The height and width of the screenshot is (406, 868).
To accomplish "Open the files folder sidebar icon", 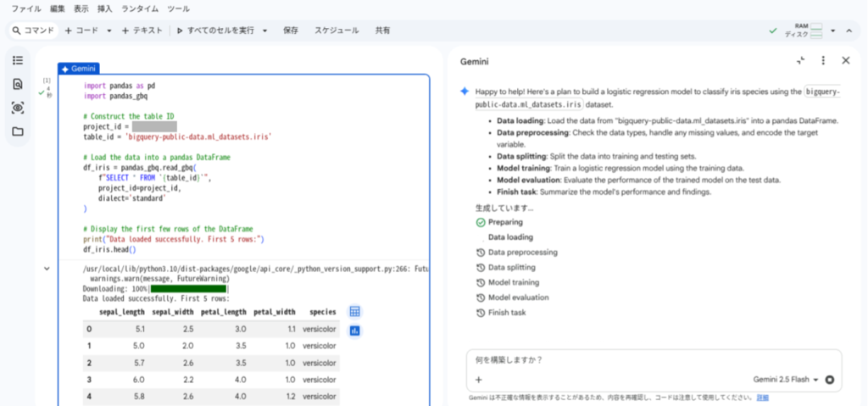I will (18, 132).
